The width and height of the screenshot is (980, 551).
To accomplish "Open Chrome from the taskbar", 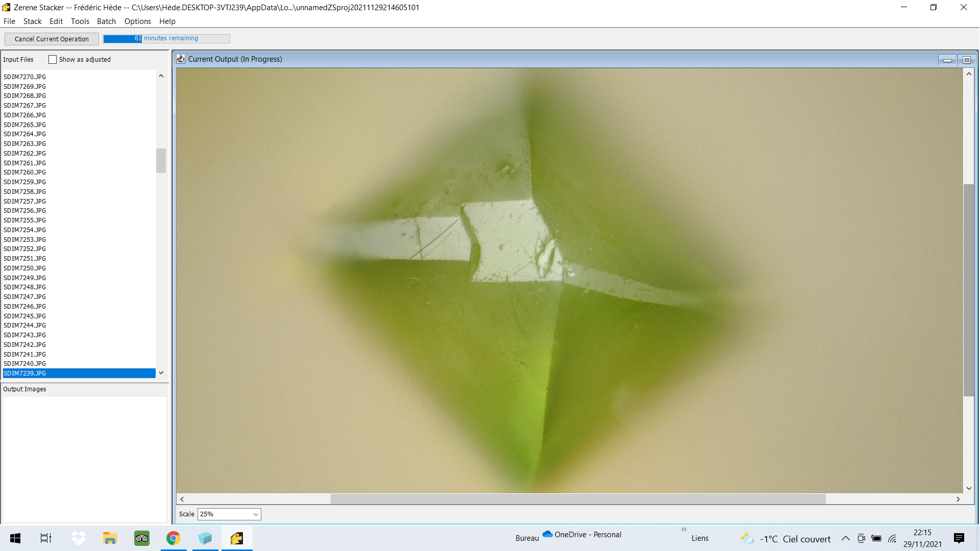I will [x=173, y=538].
